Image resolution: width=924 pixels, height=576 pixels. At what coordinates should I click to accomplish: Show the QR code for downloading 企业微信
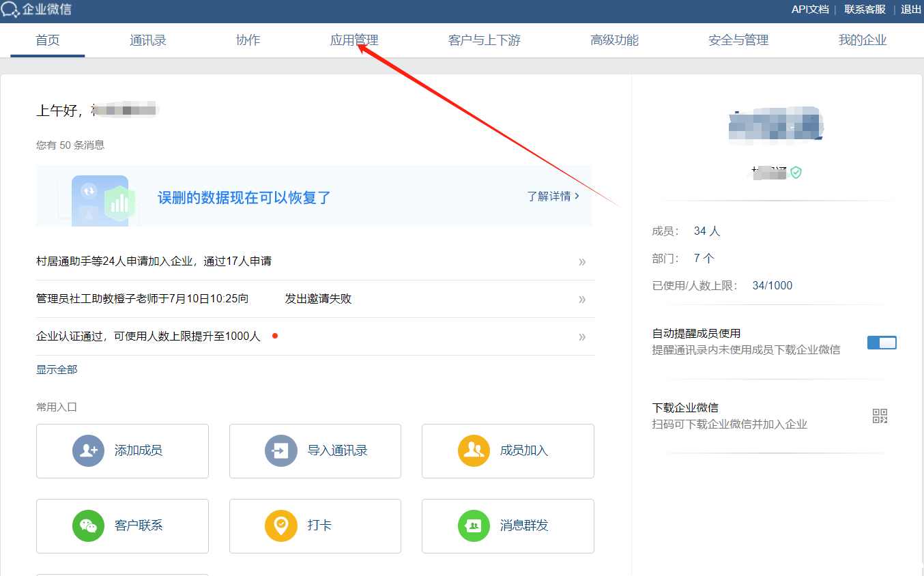click(x=880, y=416)
